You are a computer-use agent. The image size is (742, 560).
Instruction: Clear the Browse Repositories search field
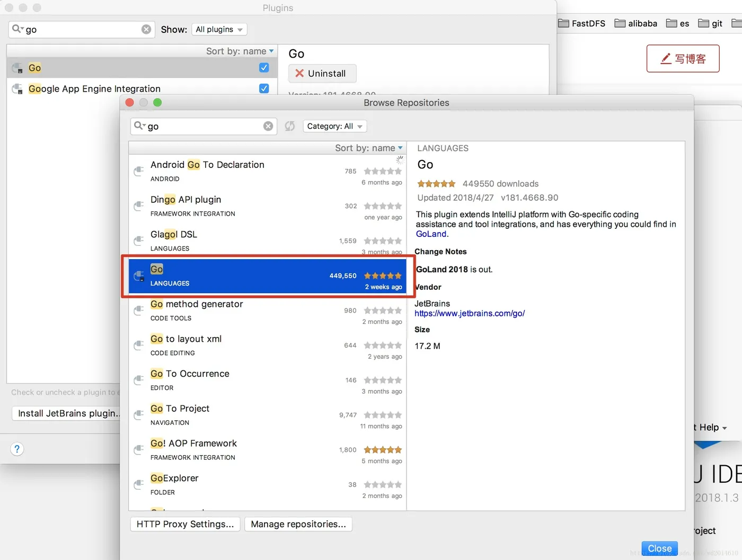[x=268, y=126]
